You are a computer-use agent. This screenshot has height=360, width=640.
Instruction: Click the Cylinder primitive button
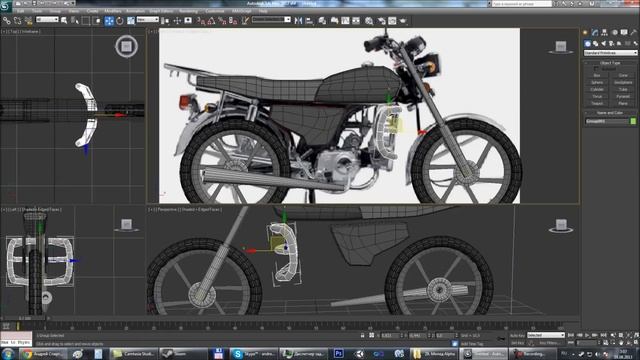point(597,89)
